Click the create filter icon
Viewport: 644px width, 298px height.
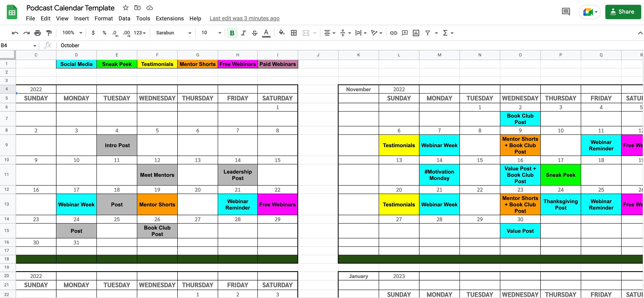click(x=428, y=33)
